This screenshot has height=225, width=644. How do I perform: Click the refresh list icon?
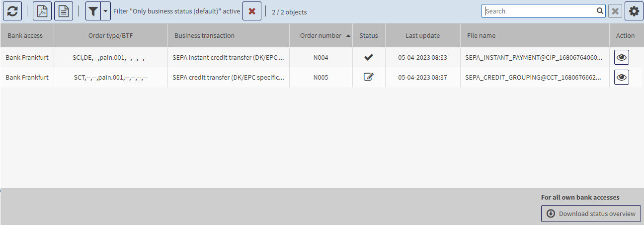pos(12,11)
